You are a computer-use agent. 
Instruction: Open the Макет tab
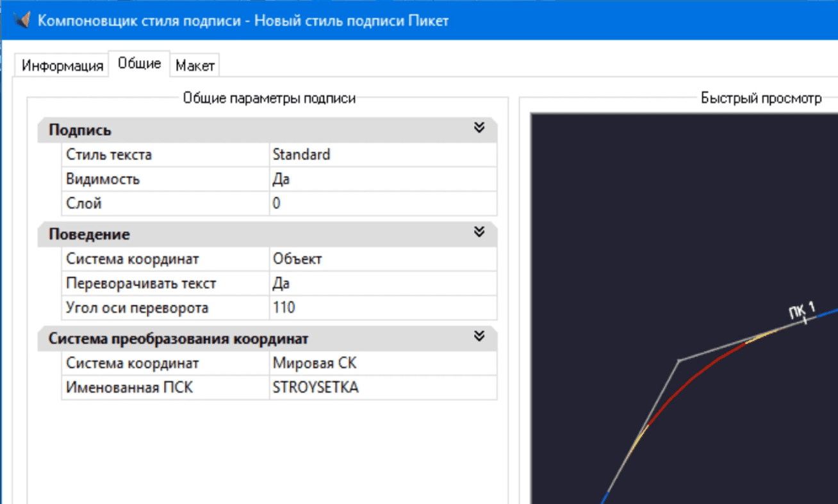(195, 66)
